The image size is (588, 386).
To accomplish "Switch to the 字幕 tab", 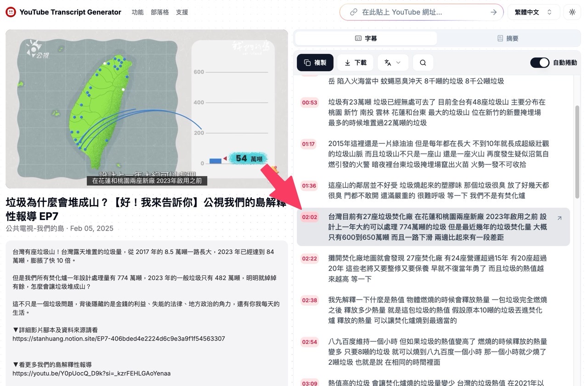I will point(366,39).
